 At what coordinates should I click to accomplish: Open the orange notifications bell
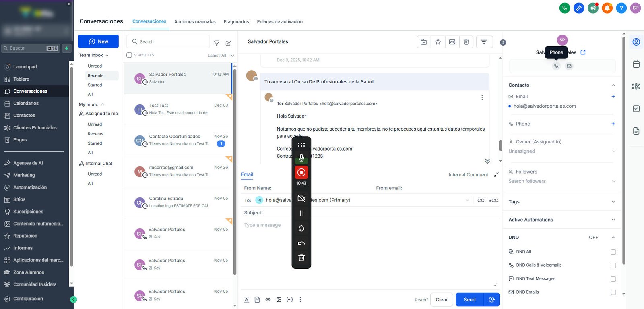(607, 8)
